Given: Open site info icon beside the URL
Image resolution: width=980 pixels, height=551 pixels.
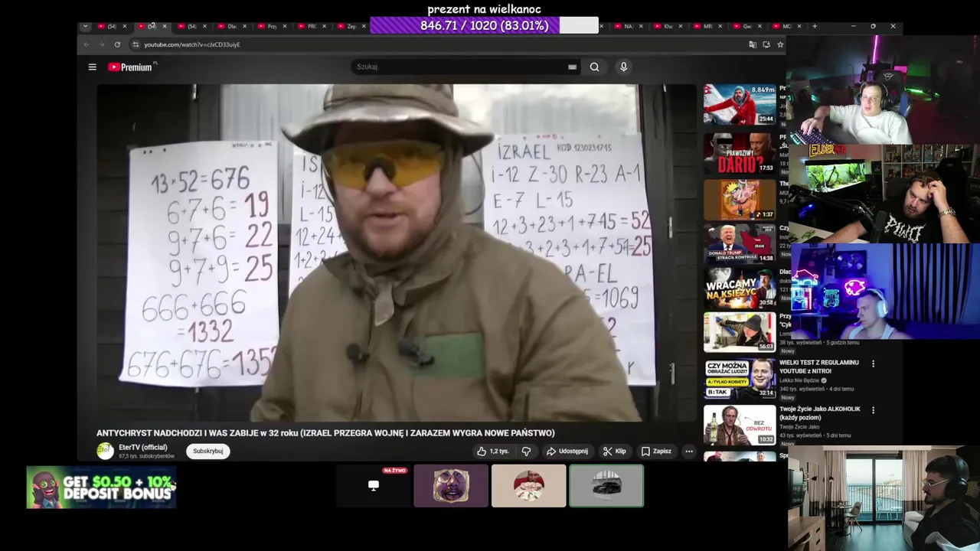Looking at the screenshot, I should coord(136,44).
